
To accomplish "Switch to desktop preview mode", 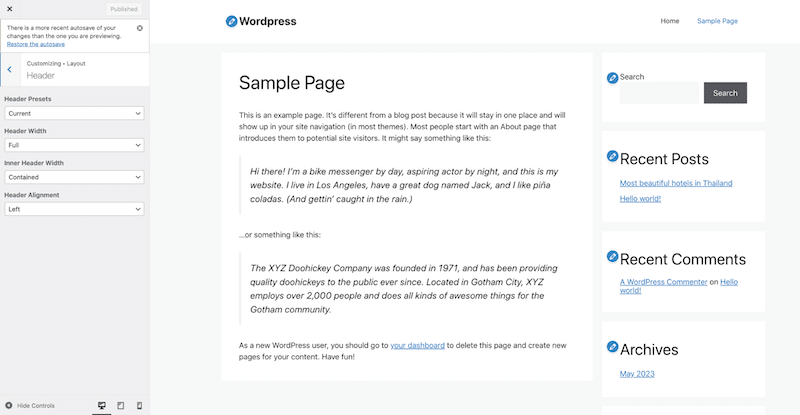I will coord(101,405).
